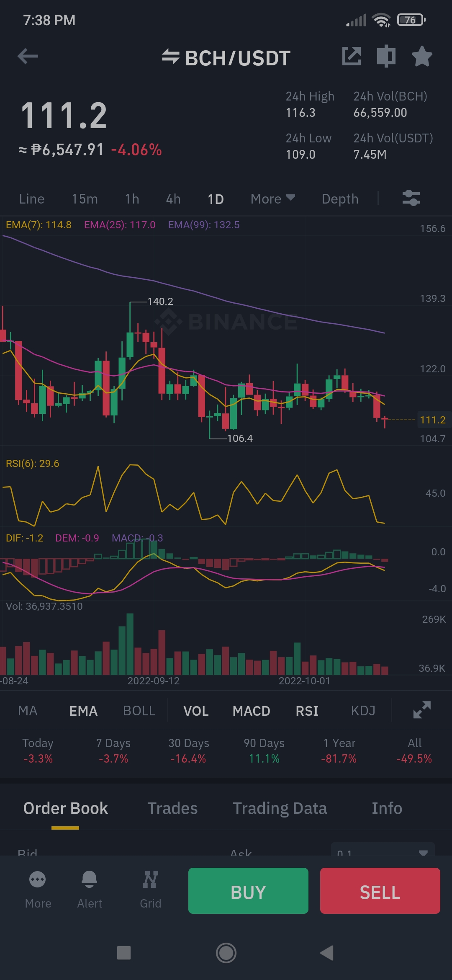Expand the More timeframes dropdown
This screenshot has height=980, width=452.
[273, 199]
